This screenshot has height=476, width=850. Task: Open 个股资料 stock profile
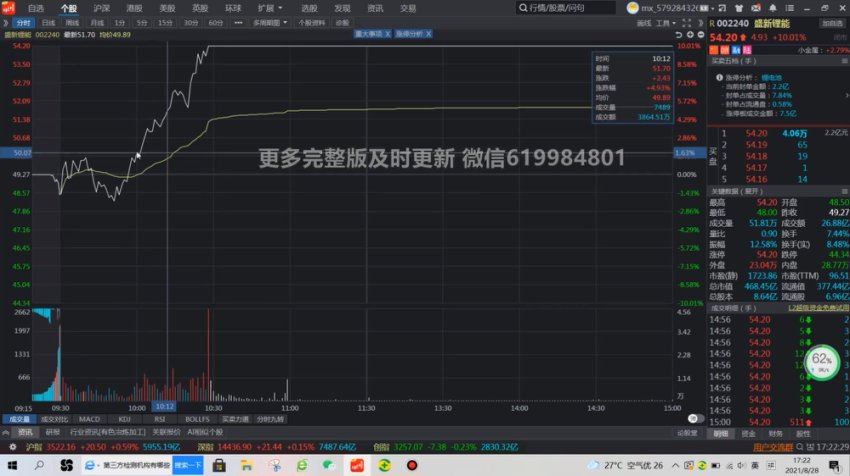tap(311, 23)
